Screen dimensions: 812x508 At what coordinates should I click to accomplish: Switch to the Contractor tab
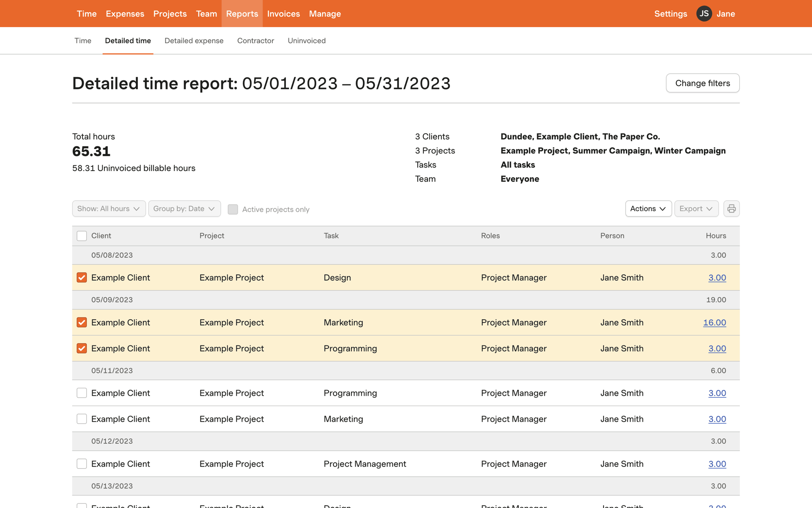[x=255, y=41]
